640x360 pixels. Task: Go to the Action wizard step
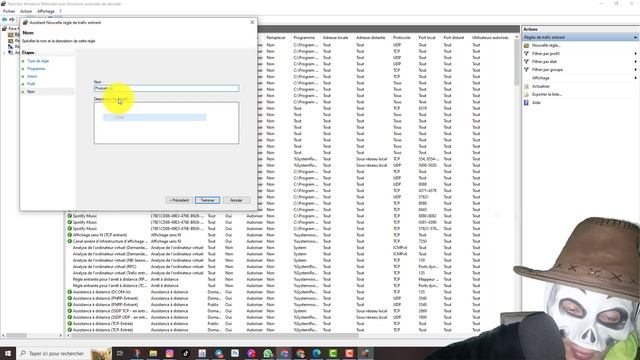32,76
